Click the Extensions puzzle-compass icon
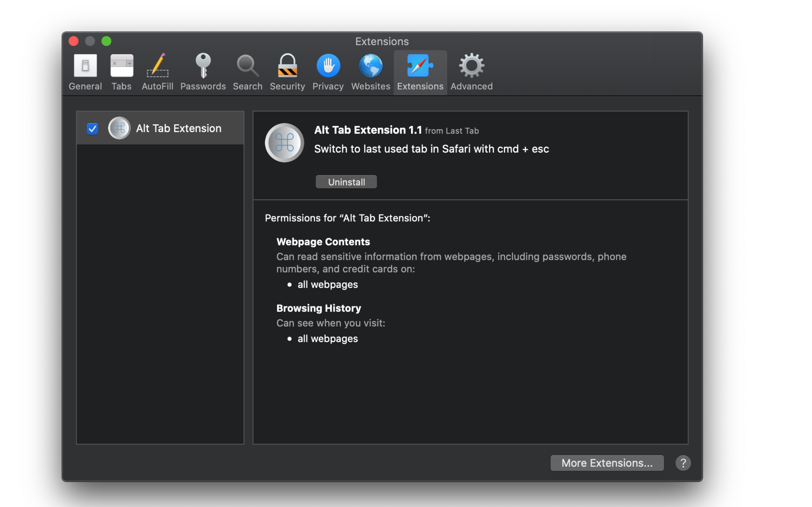The width and height of the screenshot is (812, 507). coord(420,66)
